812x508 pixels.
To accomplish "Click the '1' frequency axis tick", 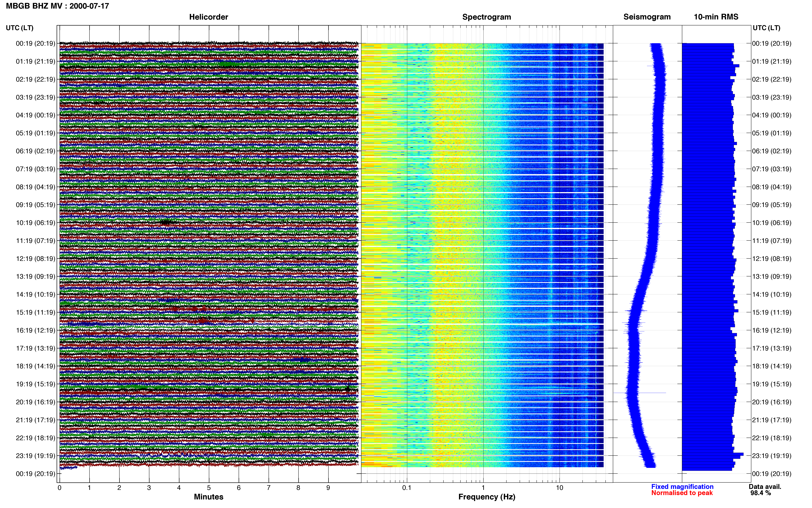I will 483,487.
